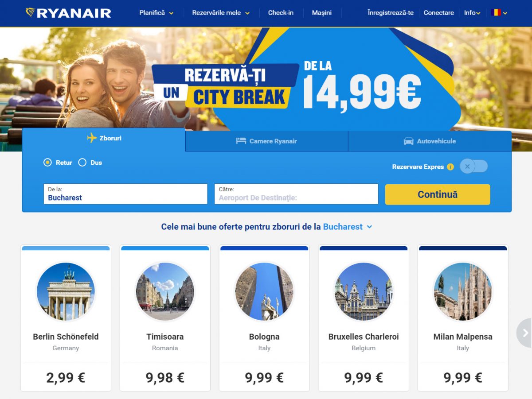
Task: Open the Milan Malpensa offer card
Action: click(x=463, y=318)
